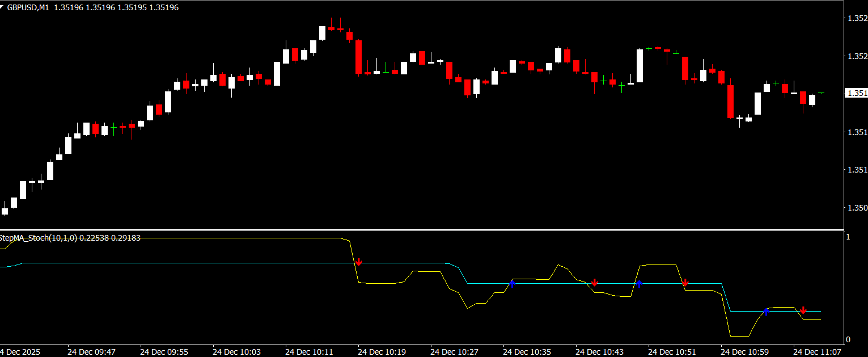Screen dimensions: 868x357
Task: Click the separator between chart and indicator
Action: coord(422,230)
